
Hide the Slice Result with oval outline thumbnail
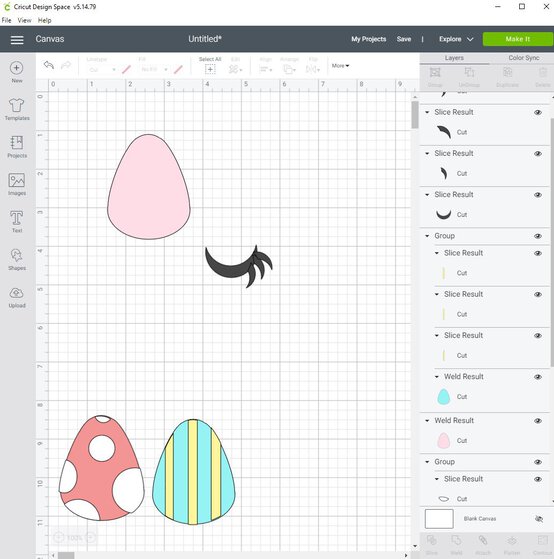[538, 479]
